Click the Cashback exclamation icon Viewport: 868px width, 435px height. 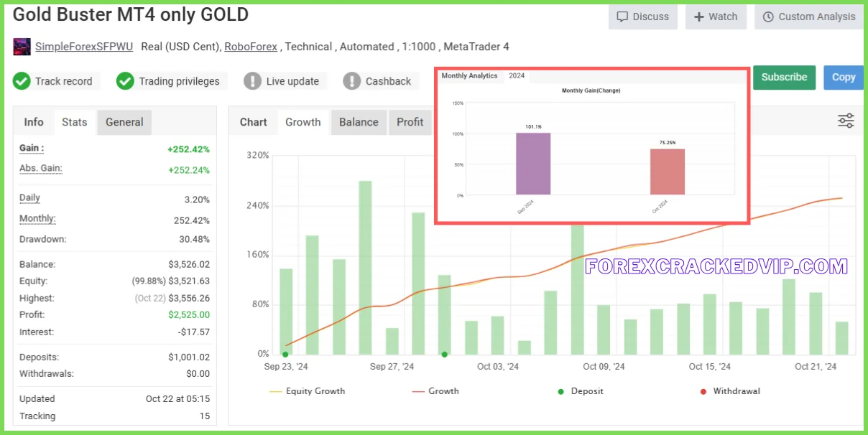coord(351,81)
